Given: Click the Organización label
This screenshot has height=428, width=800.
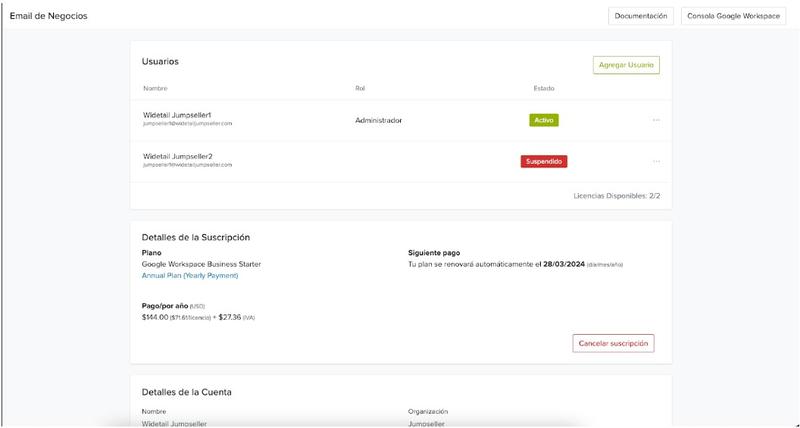Looking at the screenshot, I should point(428,411).
